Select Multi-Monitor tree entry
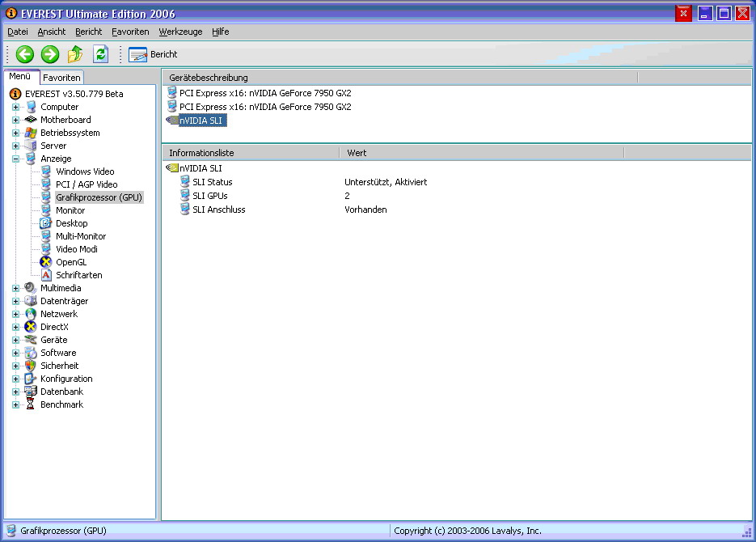This screenshot has width=756, height=542. click(81, 236)
